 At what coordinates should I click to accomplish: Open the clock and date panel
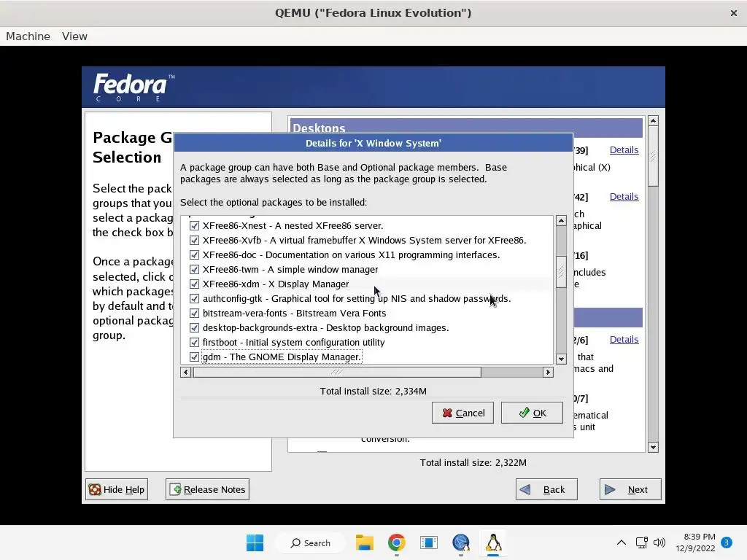[695, 542]
